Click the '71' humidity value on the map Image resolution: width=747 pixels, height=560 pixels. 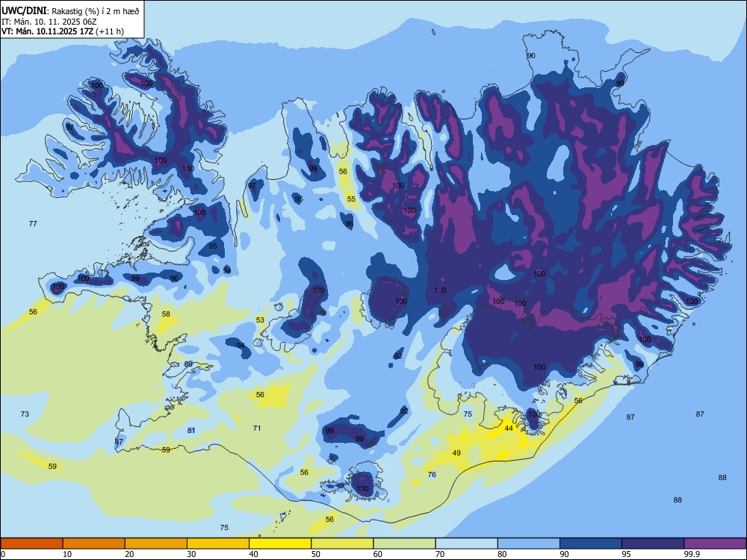(257, 428)
